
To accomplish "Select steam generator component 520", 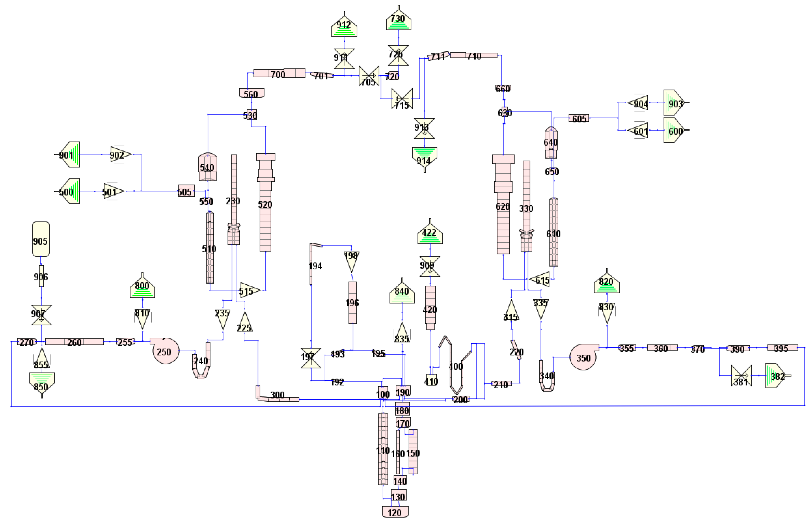I will point(265,205).
